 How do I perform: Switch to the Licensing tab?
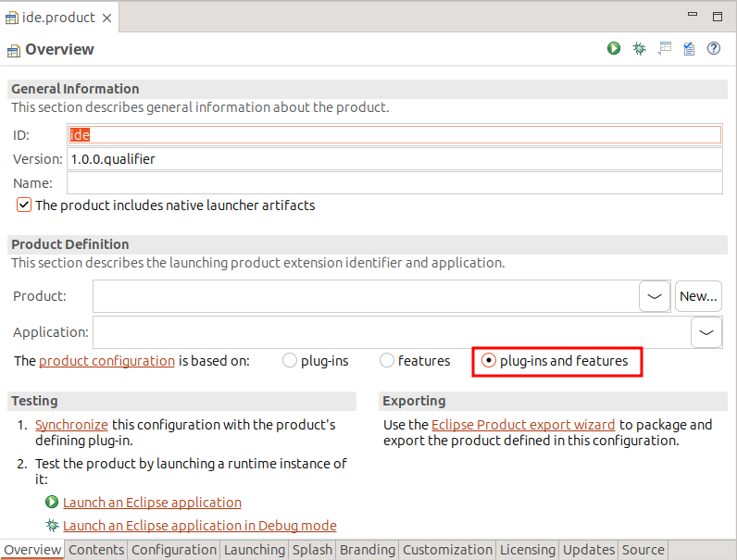pyautogui.click(x=528, y=550)
